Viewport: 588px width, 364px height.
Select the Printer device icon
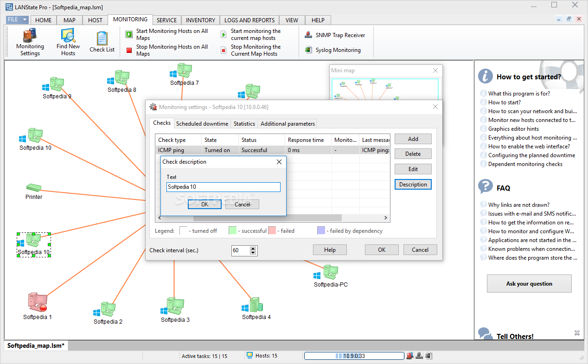[x=33, y=188]
